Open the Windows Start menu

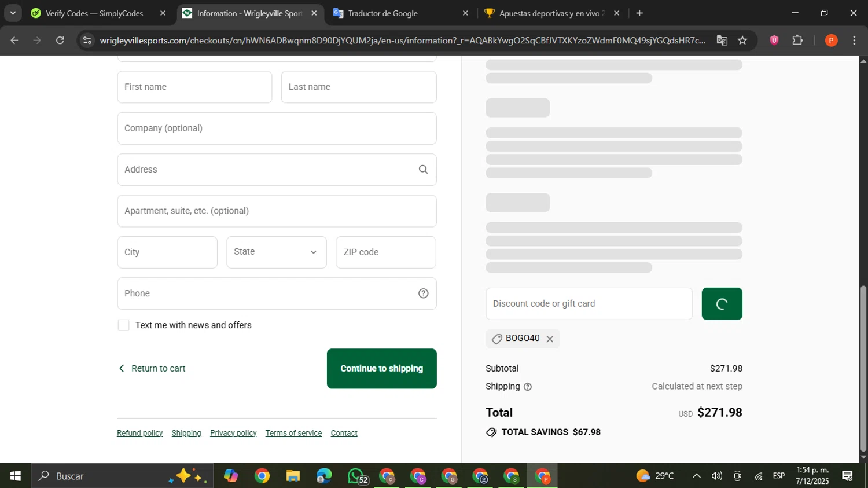coord(16,476)
